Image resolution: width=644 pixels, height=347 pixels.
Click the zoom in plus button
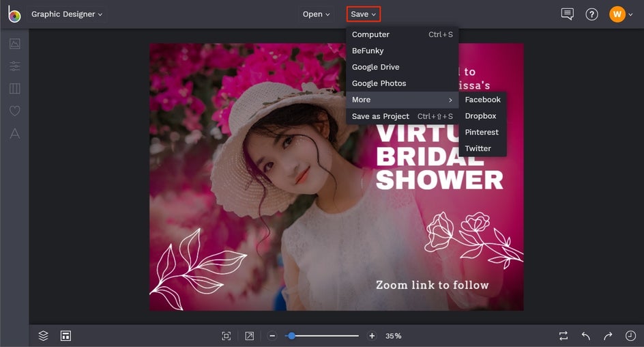click(372, 336)
